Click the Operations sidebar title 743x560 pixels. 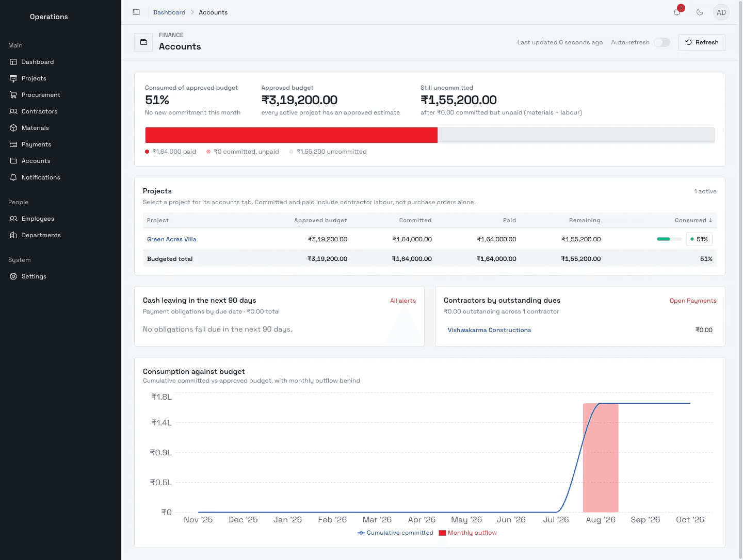tap(49, 17)
